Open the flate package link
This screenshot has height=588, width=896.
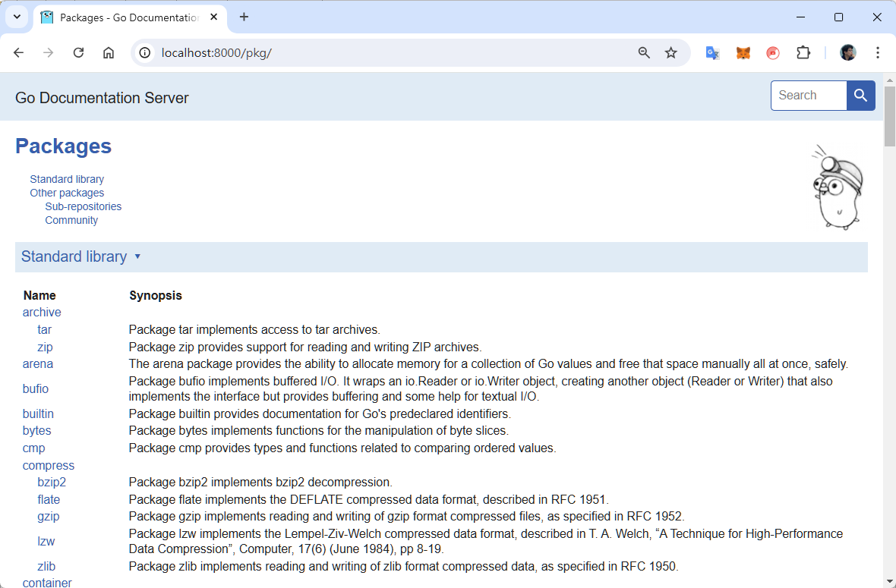click(49, 499)
